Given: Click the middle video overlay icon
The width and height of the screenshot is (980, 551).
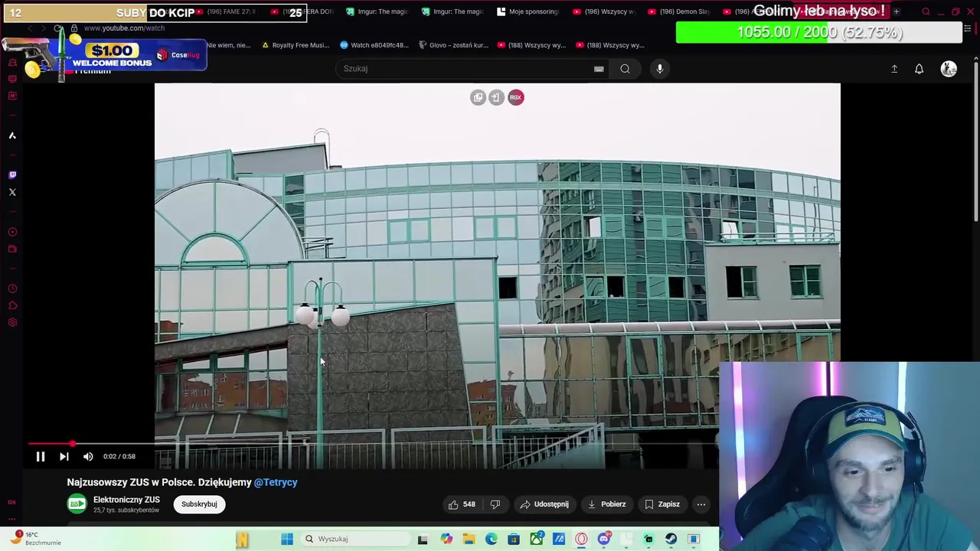Looking at the screenshot, I should coord(496,97).
